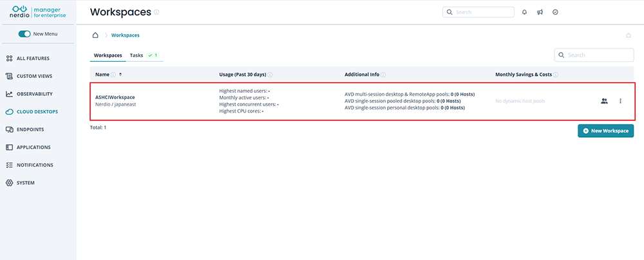Click AVD single-session personal desktop pools line
The height and width of the screenshot is (260, 644).
pos(404,108)
